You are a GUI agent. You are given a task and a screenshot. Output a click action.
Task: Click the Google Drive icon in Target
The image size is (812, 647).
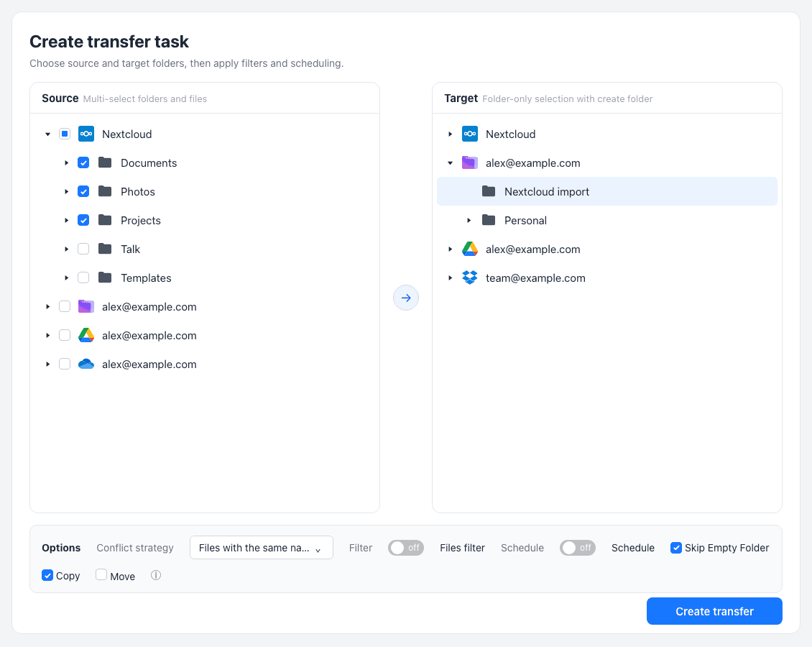470,249
